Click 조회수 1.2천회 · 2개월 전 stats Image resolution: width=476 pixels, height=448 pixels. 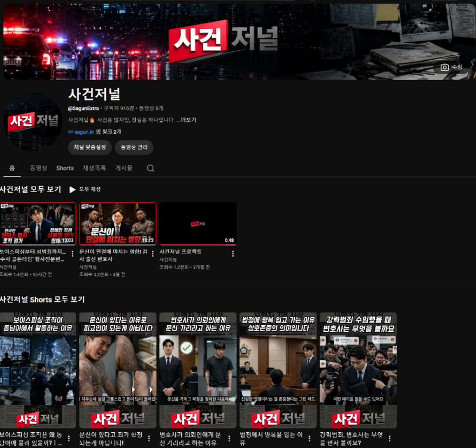pos(184,267)
